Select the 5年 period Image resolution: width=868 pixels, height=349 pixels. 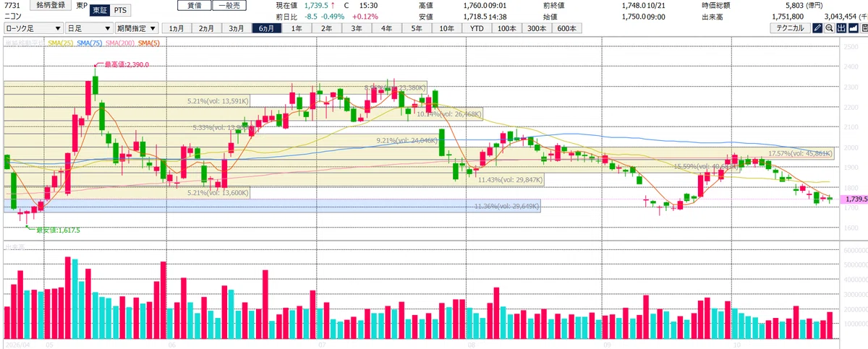click(x=417, y=29)
